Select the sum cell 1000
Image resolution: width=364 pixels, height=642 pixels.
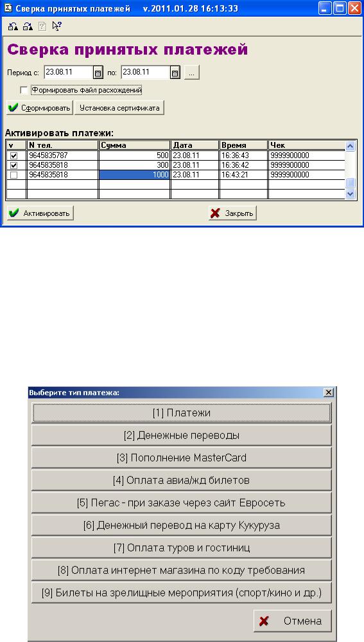point(135,175)
